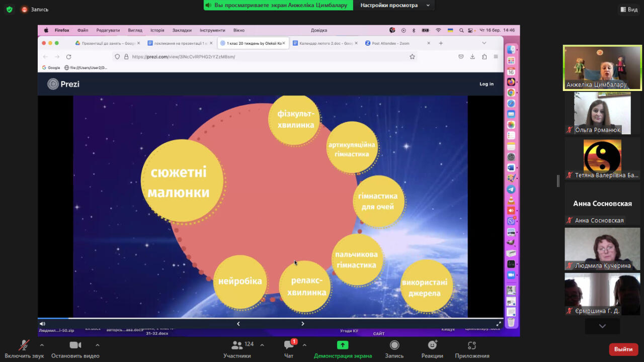Image resolution: width=644 pixels, height=362 pixels.
Task: Click the Prezi logo
Action: tap(63, 84)
